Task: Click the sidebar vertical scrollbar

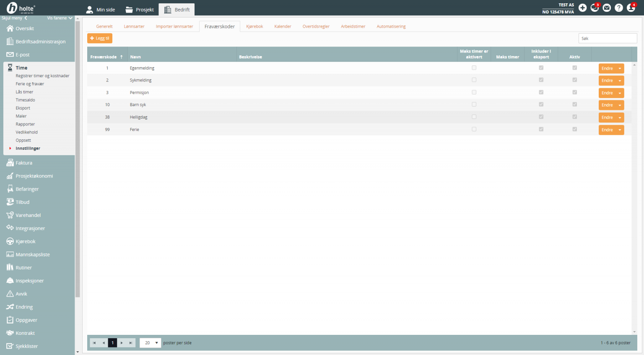Action: coord(78,168)
